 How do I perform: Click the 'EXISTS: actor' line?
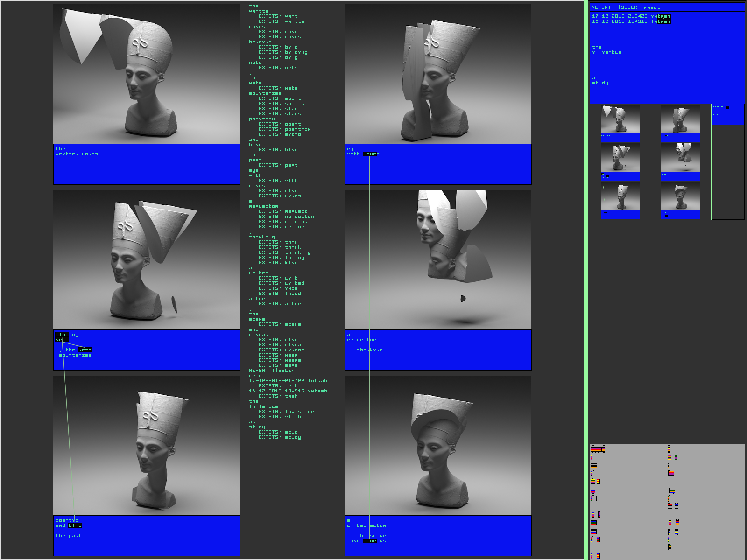tap(280, 304)
